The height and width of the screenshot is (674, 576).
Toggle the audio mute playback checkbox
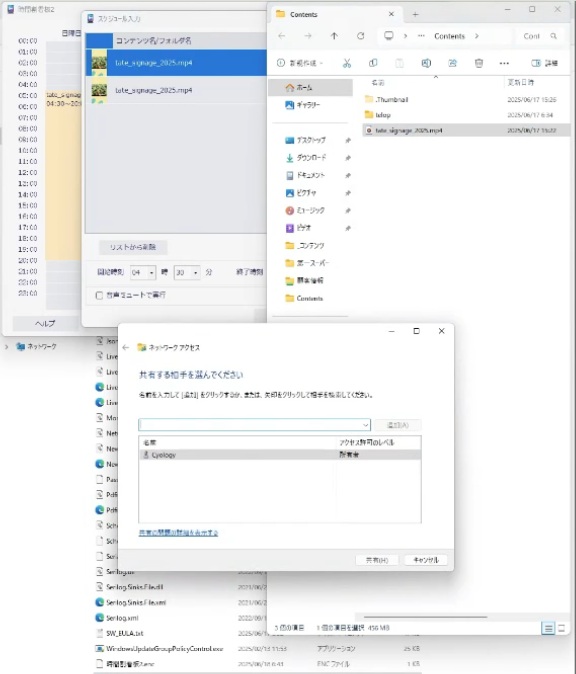[x=99, y=295]
